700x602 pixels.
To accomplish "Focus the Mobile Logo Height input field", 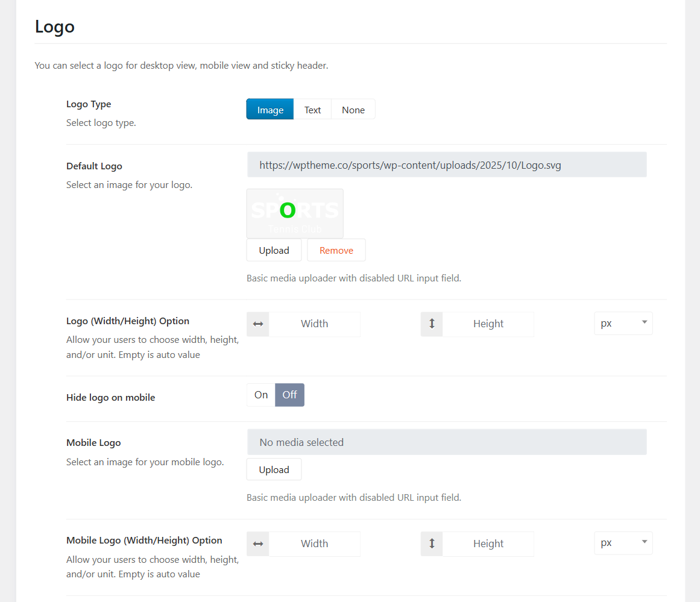I will click(x=488, y=544).
